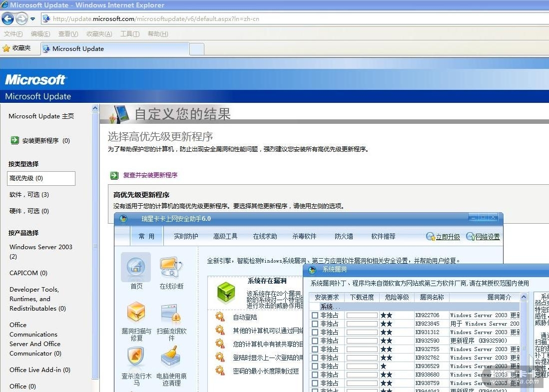Click the green arrow icon beside 安装更新程序

coord(14,140)
